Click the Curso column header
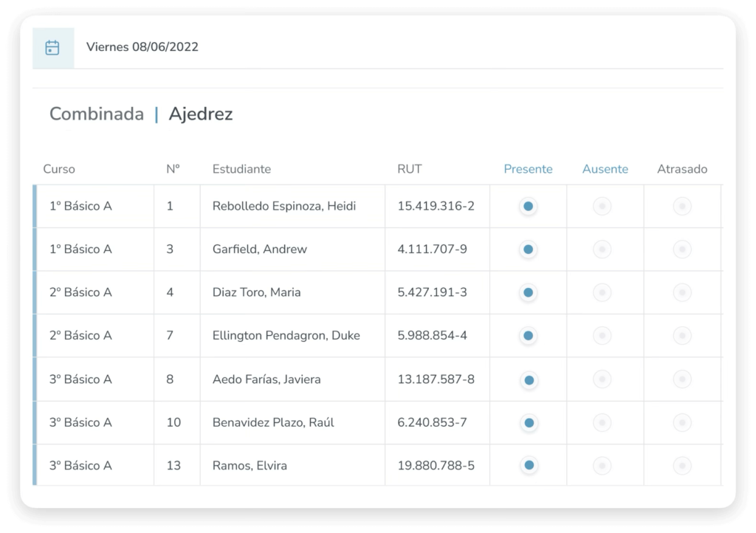Viewport: 756px width, 533px height. pos(59,169)
